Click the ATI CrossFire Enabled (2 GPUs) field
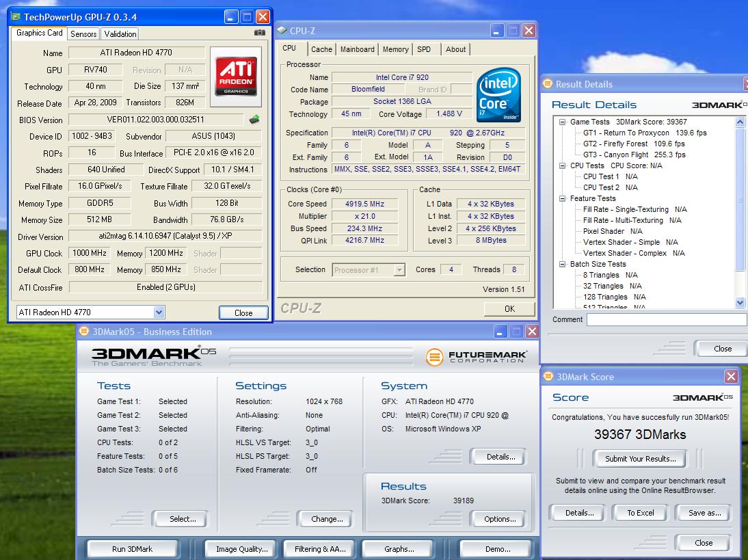The height and width of the screenshot is (560, 748). pyautogui.click(x=165, y=287)
